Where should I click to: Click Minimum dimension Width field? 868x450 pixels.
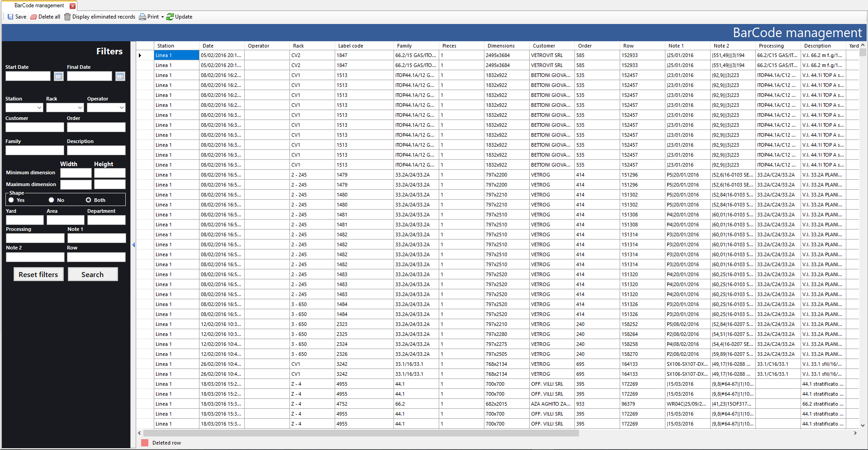coord(76,173)
